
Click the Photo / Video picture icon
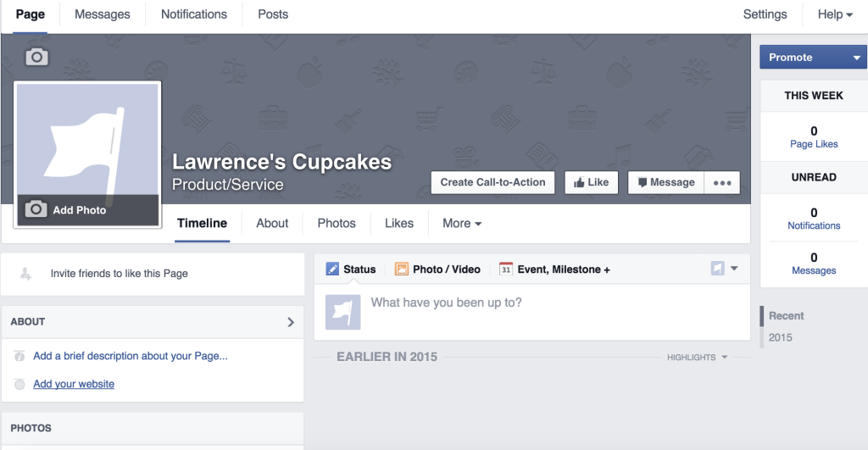(401, 269)
